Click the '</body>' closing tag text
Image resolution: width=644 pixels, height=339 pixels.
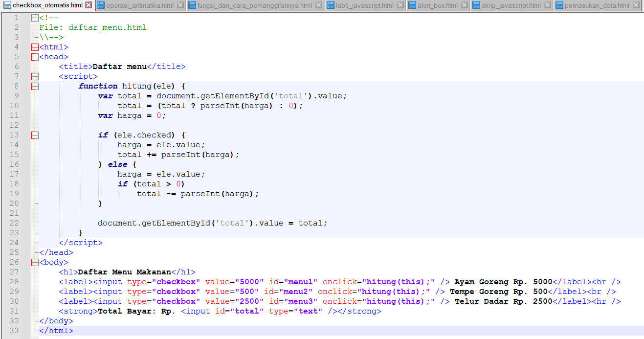[x=56, y=321]
